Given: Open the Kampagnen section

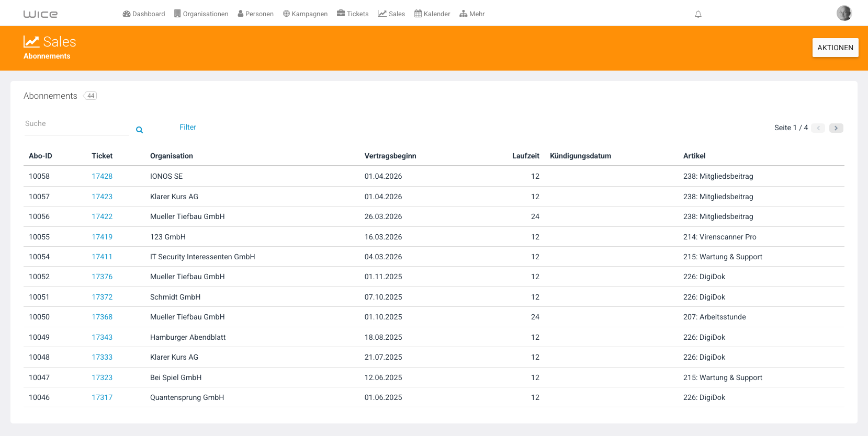Looking at the screenshot, I should [x=306, y=14].
